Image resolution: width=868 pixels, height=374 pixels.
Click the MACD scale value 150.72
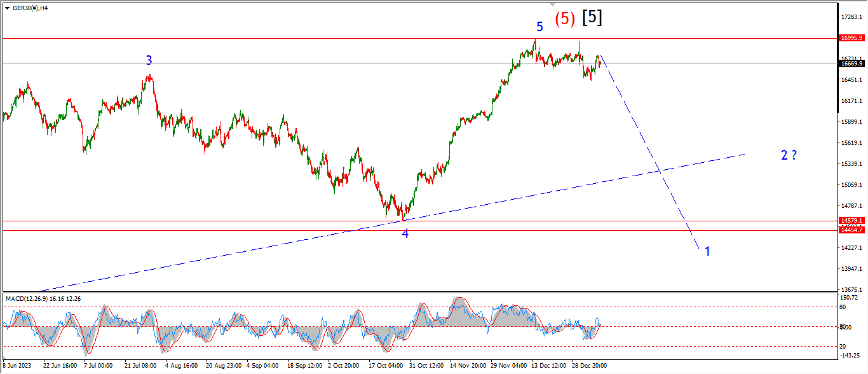point(849,297)
